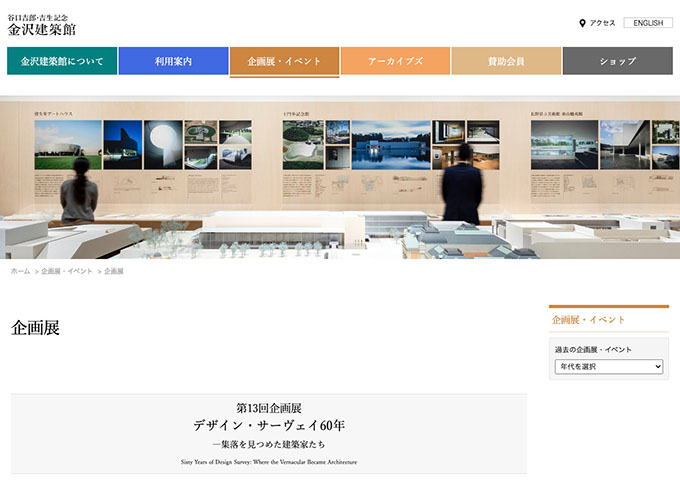
Task: Click the 企画展・イベント breadcrumb link
Action: 67,271
